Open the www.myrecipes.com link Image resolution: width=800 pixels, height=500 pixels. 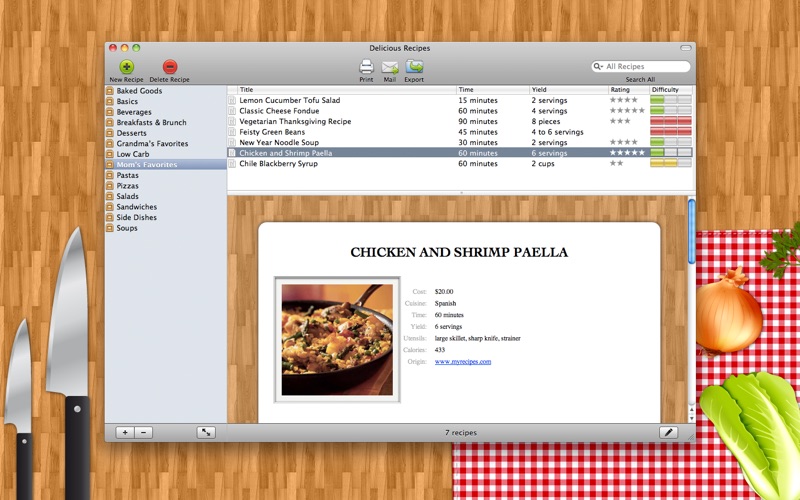click(462, 362)
